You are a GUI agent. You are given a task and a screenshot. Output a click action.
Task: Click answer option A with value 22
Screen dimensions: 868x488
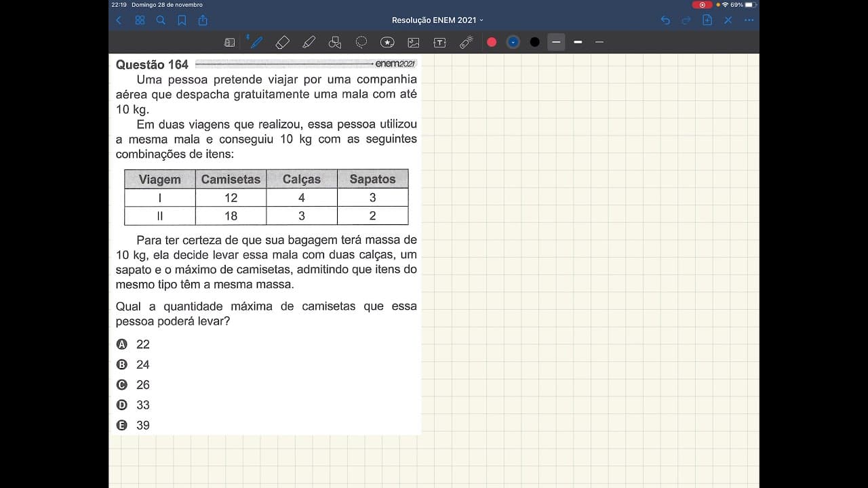tap(133, 344)
